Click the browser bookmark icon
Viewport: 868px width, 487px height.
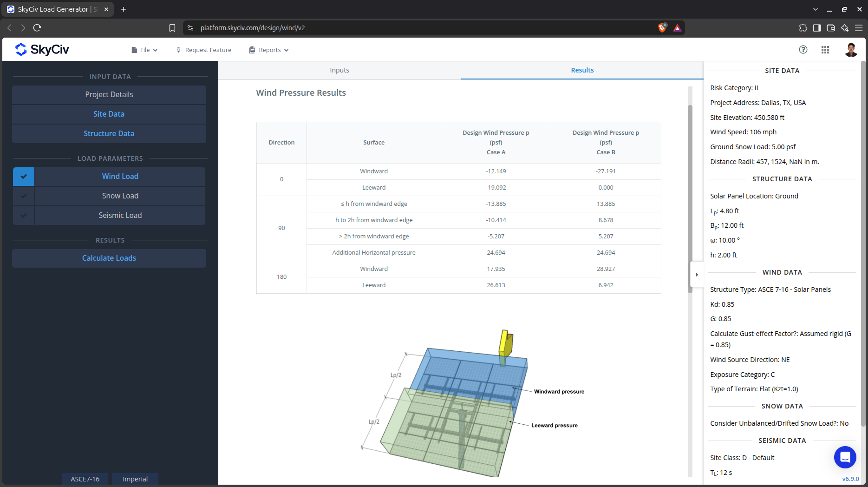point(172,28)
